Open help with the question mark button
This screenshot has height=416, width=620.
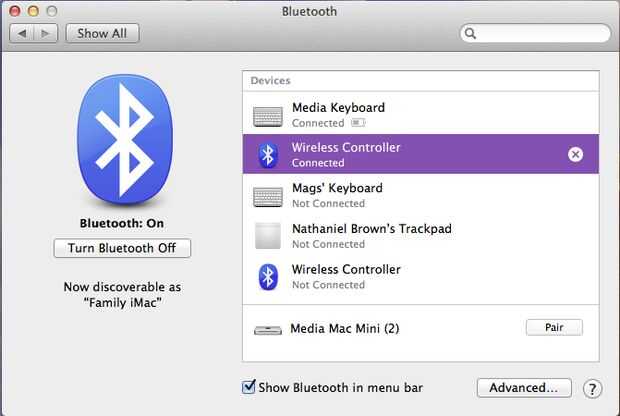click(592, 388)
